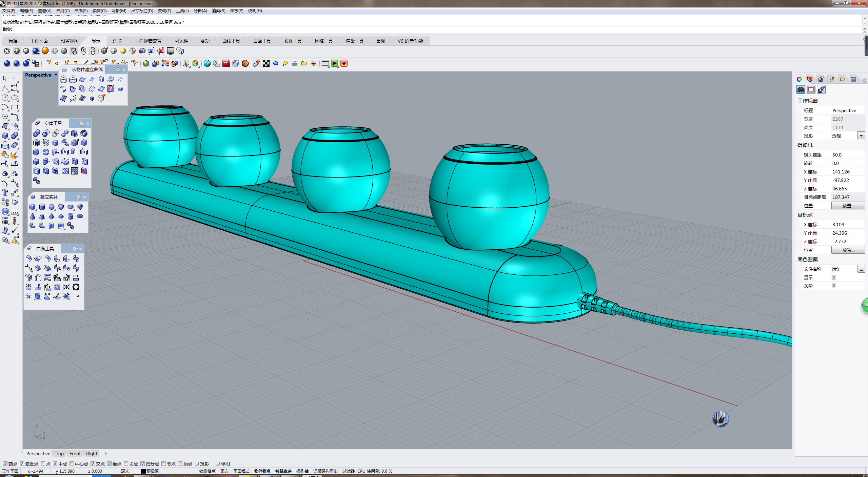Open gear options of 实体工具 panel

[81, 123]
